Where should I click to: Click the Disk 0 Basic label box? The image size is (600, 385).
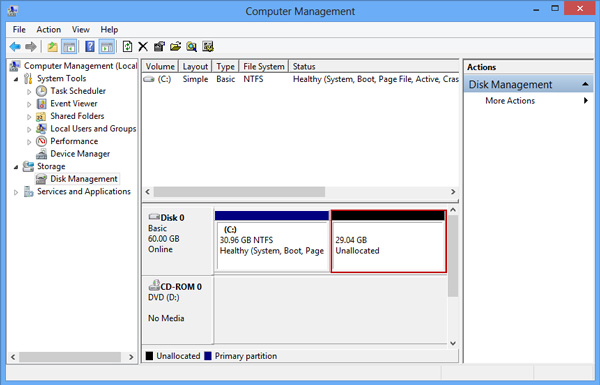point(178,240)
